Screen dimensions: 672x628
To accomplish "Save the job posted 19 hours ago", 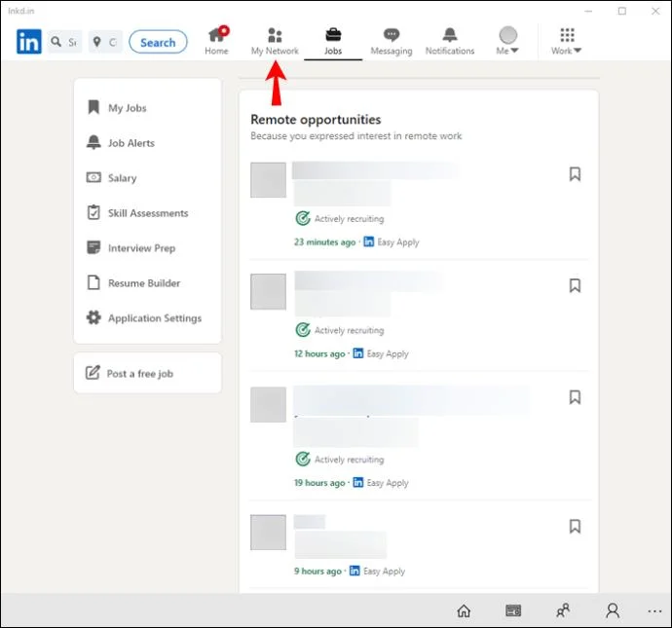I will pyautogui.click(x=575, y=397).
